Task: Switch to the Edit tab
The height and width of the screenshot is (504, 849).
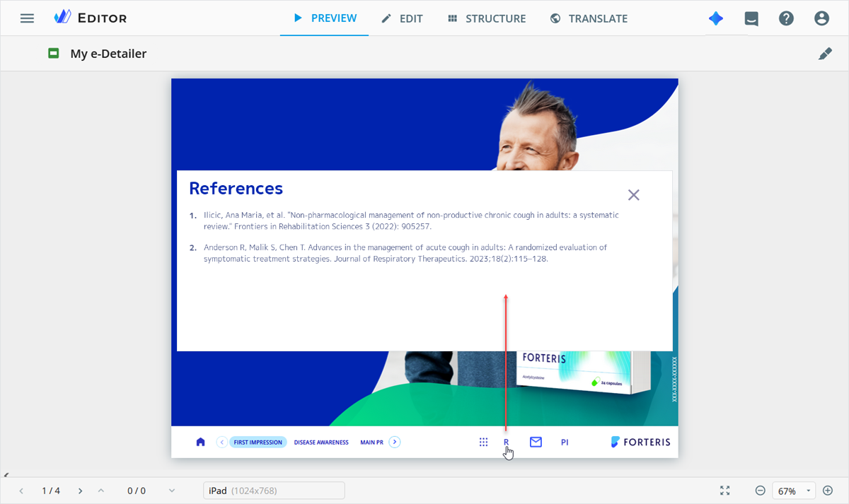Action: (403, 18)
